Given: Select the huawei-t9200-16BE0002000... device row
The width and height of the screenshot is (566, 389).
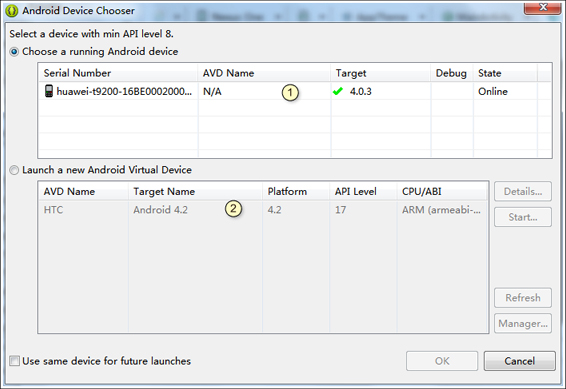Looking at the screenshot, I should tap(295, 91).
